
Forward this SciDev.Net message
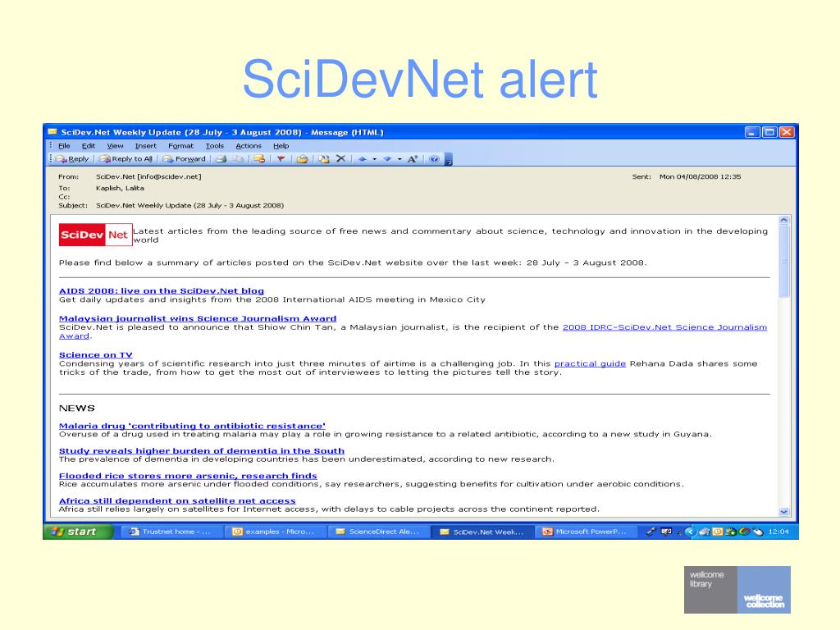184,159
